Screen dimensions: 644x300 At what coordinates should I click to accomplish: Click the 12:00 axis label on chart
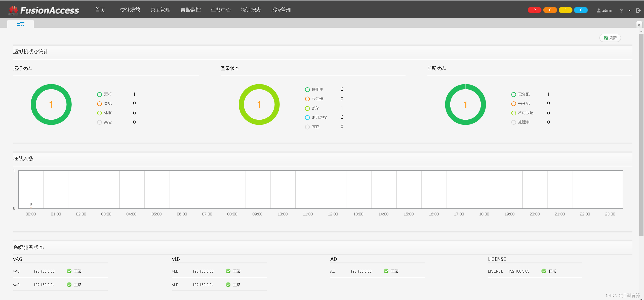pyautogui.click(x=333, y=214)
